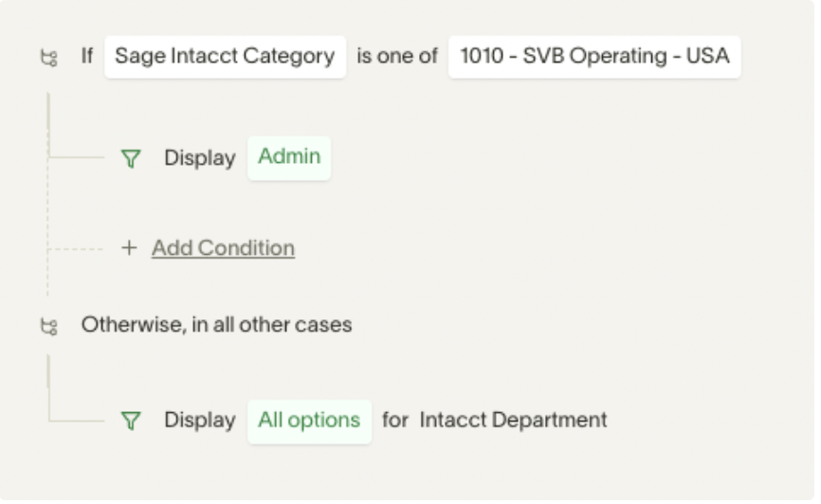Screen dimensions: 821x504
Task: Click the Intacct Department field label
Action: [513, 421]
